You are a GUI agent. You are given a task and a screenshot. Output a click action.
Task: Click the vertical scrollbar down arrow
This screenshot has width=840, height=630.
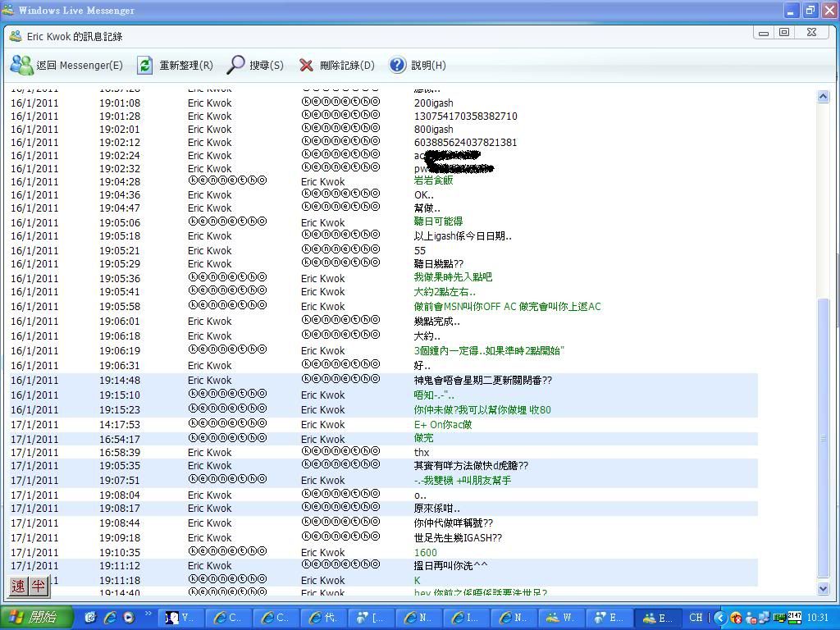[x=824, y=588]
